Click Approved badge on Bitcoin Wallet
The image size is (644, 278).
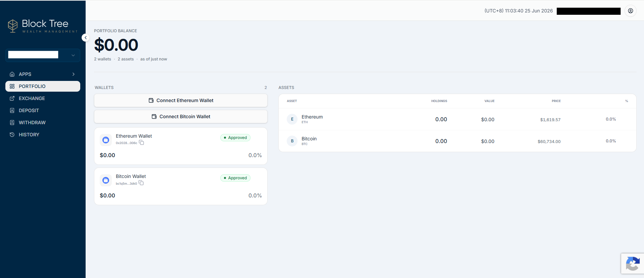click(x=235, y=178)
